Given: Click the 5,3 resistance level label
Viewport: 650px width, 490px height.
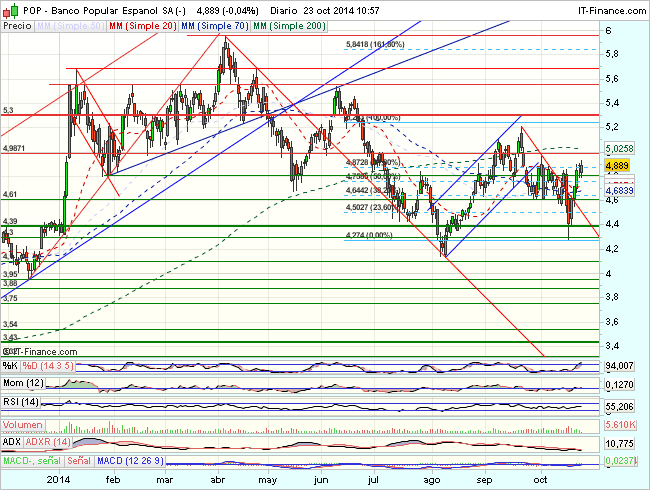Looking at the screenshot, I should click(8, 110).
